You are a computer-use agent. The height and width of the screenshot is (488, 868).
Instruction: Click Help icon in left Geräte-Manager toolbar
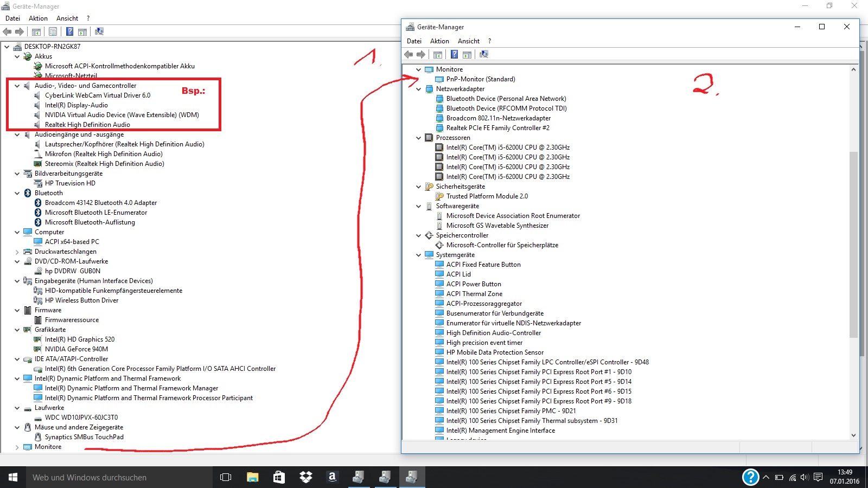click(x=69, y=31)
